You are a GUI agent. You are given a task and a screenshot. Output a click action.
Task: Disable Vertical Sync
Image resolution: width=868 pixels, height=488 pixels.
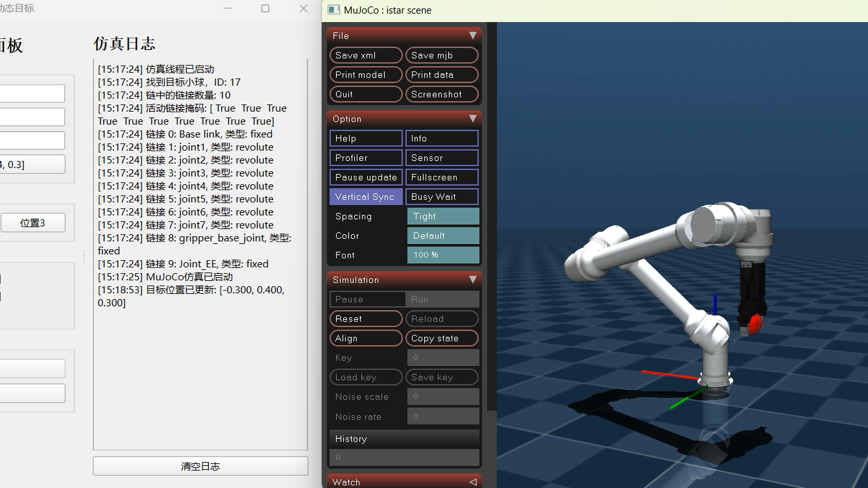[366, 197]
